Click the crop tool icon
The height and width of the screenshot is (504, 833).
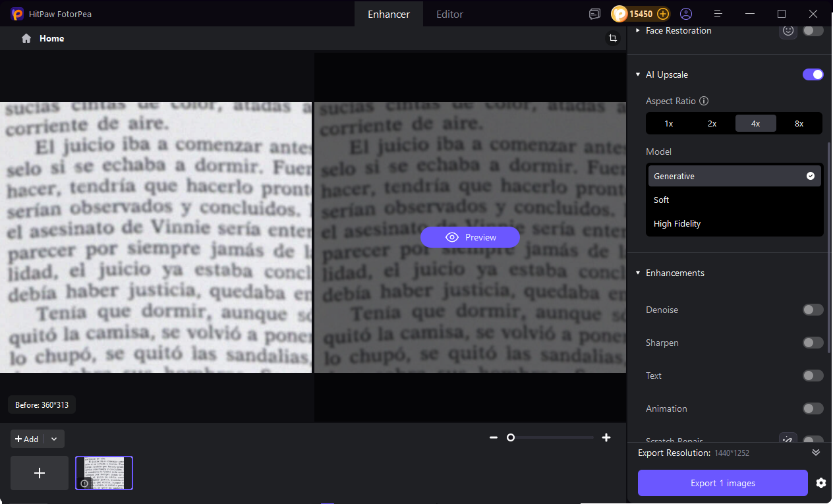coord(613,39)
